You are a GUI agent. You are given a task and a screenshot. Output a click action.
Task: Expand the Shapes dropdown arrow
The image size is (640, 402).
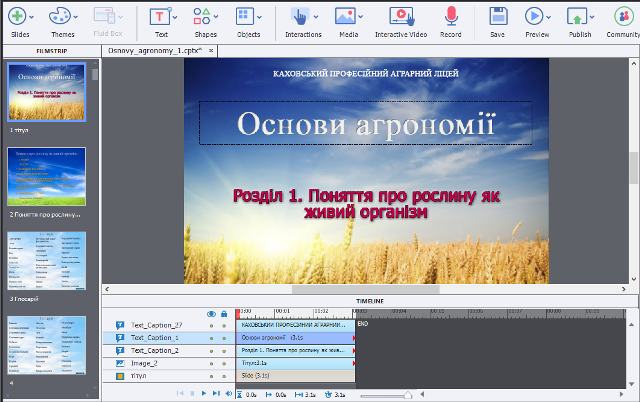click(x=216, y=17)
